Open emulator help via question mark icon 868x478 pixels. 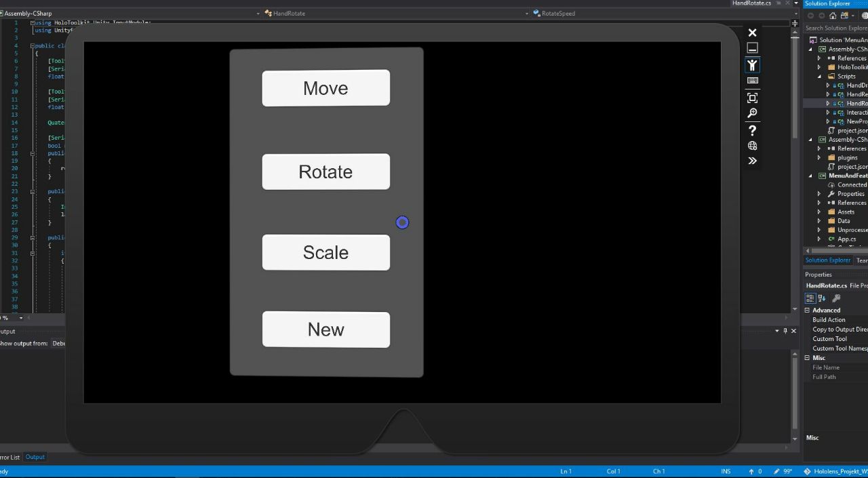752,130
